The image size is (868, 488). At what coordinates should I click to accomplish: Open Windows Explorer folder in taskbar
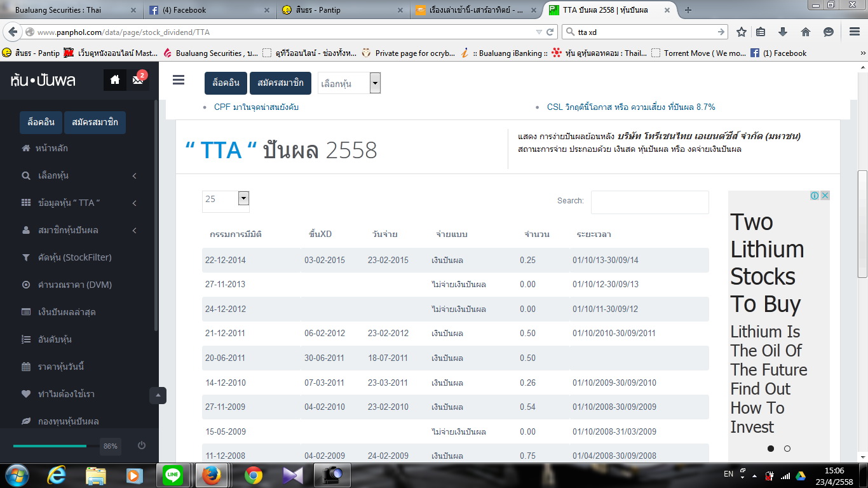(96, 475)
